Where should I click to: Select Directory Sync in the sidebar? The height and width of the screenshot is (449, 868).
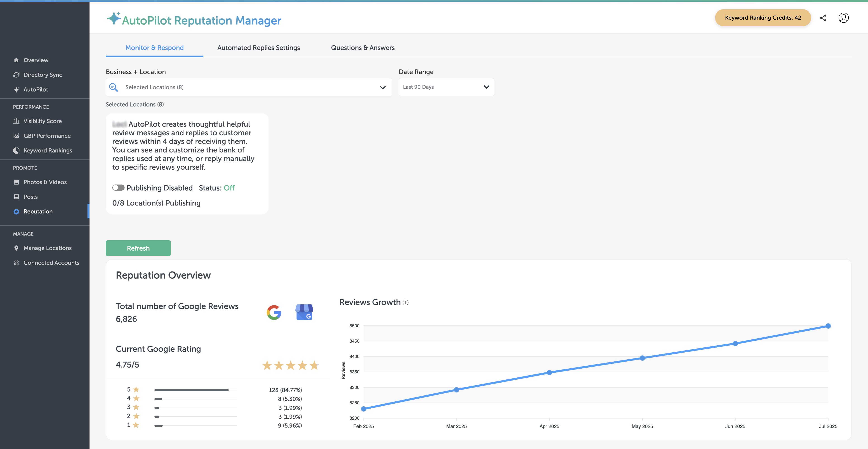tap(43, 75)
